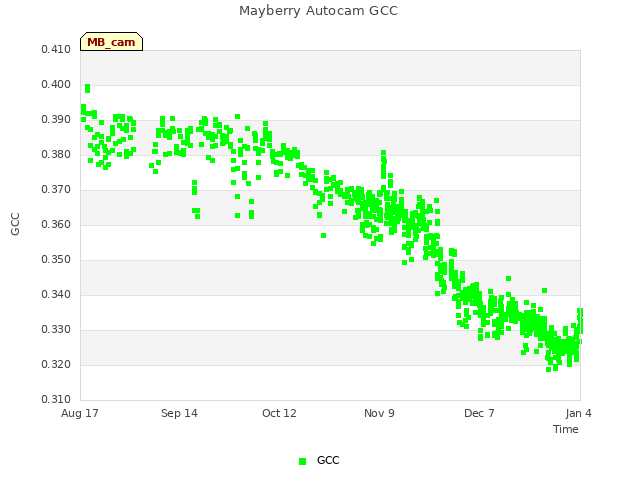Click the isolated data point near 0.357 in late October

point(323,236)
